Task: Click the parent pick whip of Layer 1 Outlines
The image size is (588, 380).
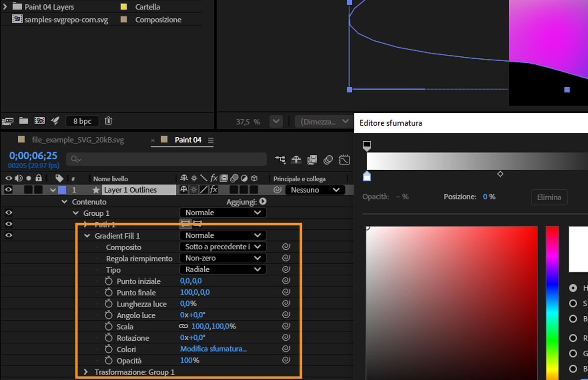Action: (x=277, y=190)
